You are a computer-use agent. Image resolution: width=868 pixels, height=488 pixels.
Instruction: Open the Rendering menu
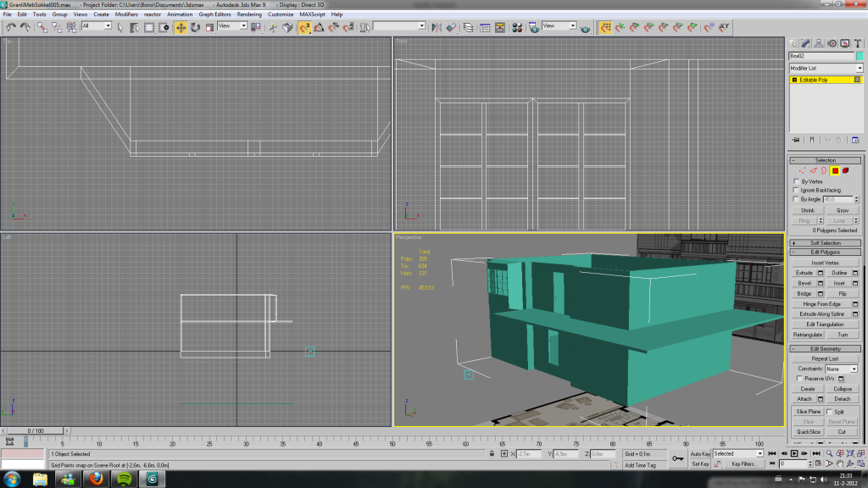(249, 14)
